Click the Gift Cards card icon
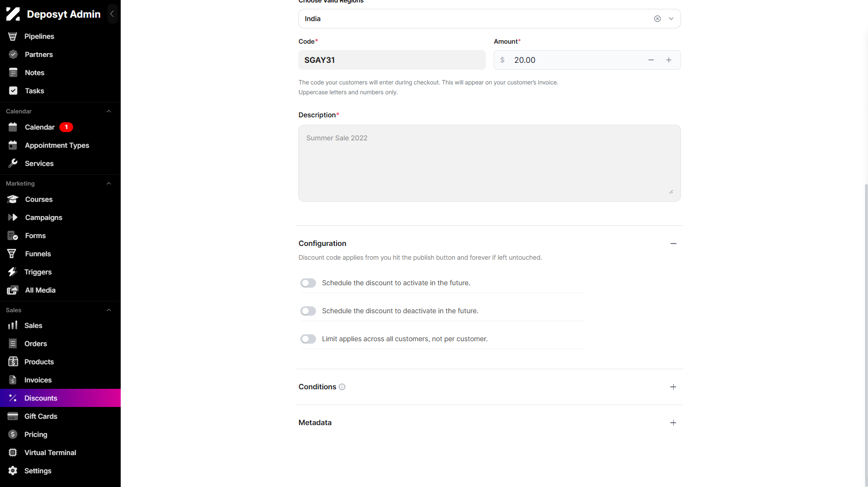 [x=13, y=416]
